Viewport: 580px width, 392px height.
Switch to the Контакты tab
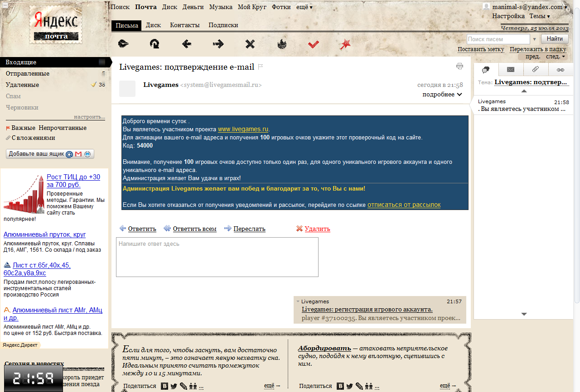(184, 25)
